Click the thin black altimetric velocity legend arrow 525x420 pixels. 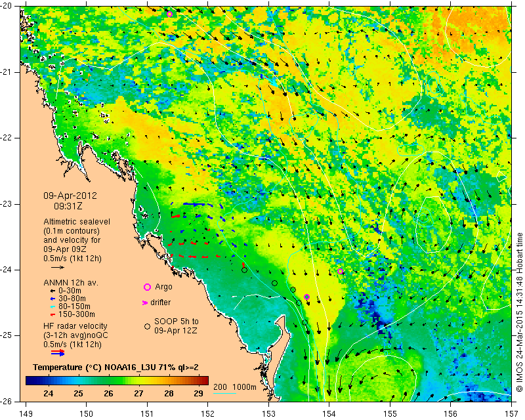[x=58, y=267]
